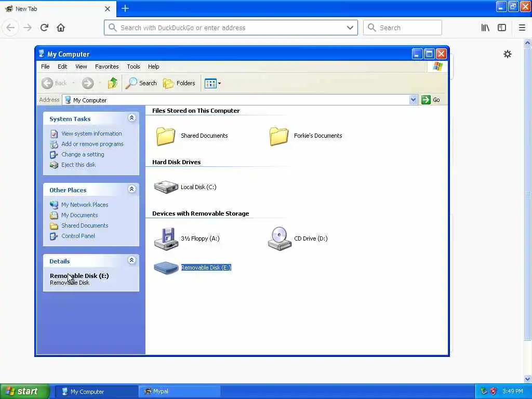Viewport: 532px width, 399px height.
Task: Open the Favorites menu
Action: click(x=107, y=66)
